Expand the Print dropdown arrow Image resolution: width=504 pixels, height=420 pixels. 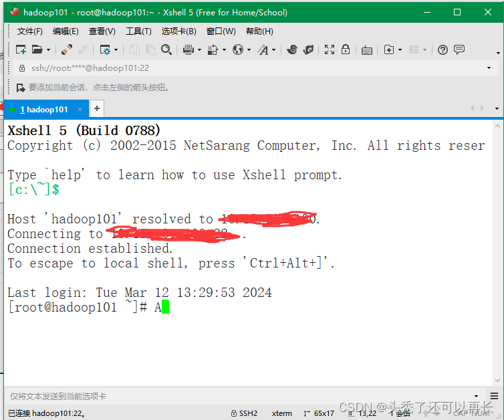point(200,50)
